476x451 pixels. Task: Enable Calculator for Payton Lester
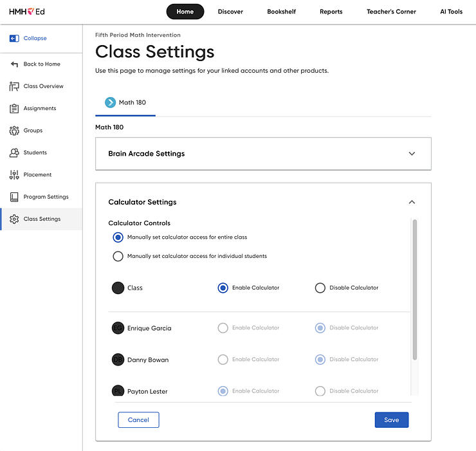pos(223,391)
